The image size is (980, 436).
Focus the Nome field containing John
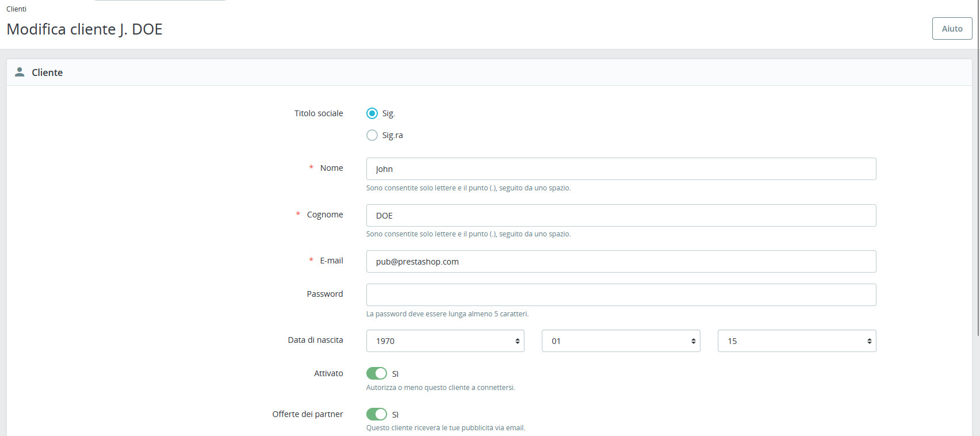click(x=621, y=169)
